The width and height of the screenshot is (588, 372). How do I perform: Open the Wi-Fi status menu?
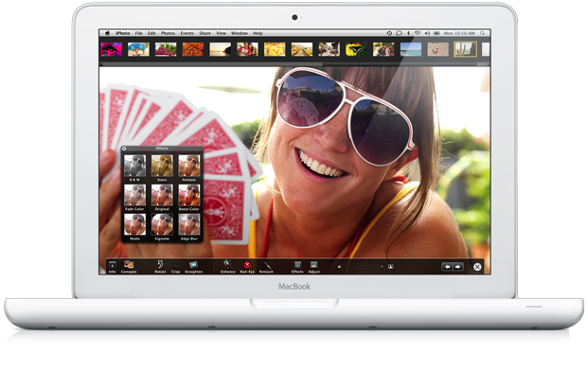(x=418, y=33)
